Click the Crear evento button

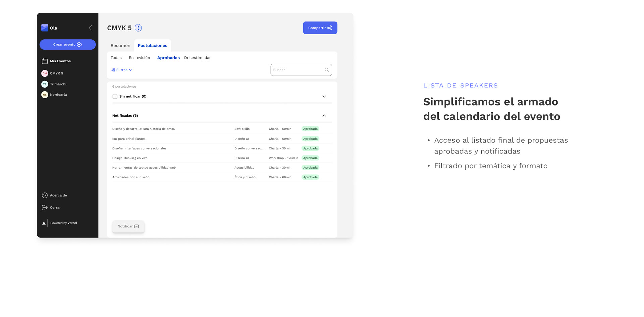[x=67, y=45]
